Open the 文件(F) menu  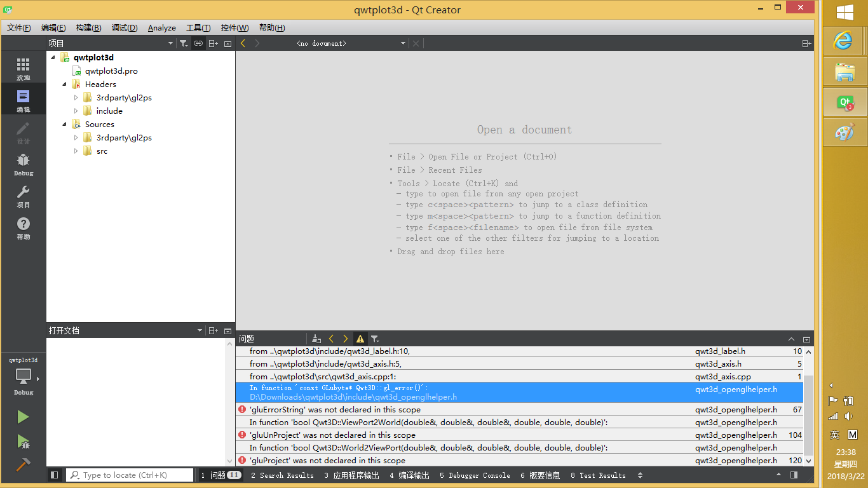coord(19,28)
